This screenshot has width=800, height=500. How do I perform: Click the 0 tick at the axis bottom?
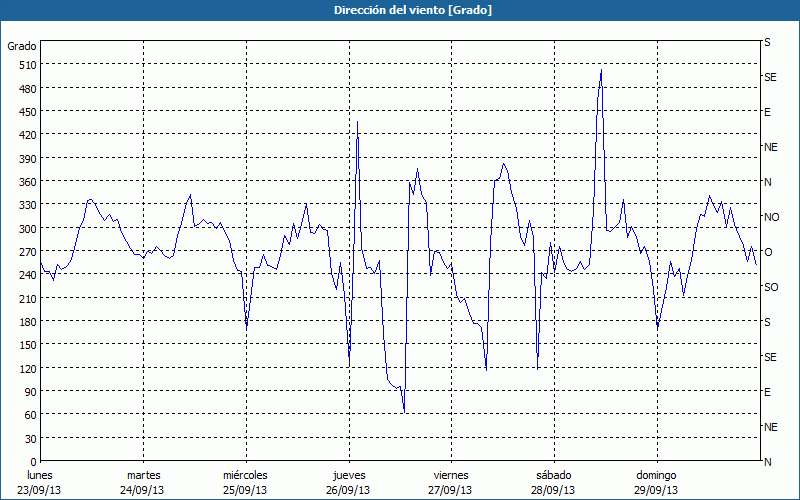(33, 462)
